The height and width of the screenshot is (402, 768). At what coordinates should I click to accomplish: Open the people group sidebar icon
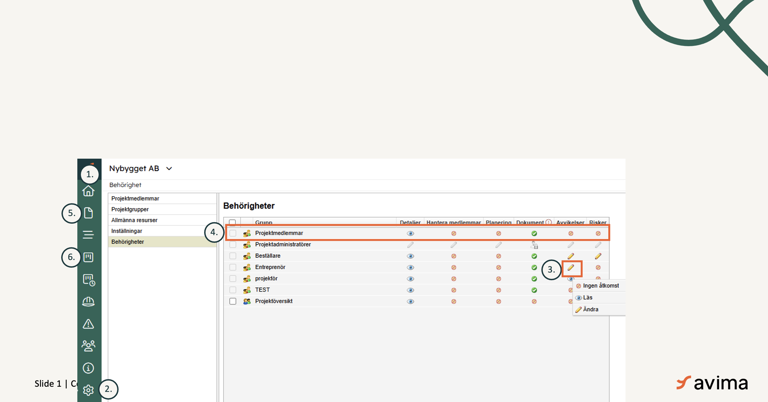pos(88,346)
